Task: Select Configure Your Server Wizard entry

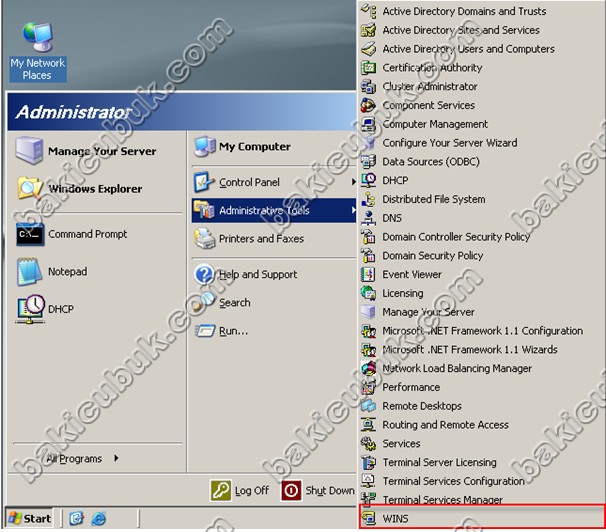Action: 482,143
